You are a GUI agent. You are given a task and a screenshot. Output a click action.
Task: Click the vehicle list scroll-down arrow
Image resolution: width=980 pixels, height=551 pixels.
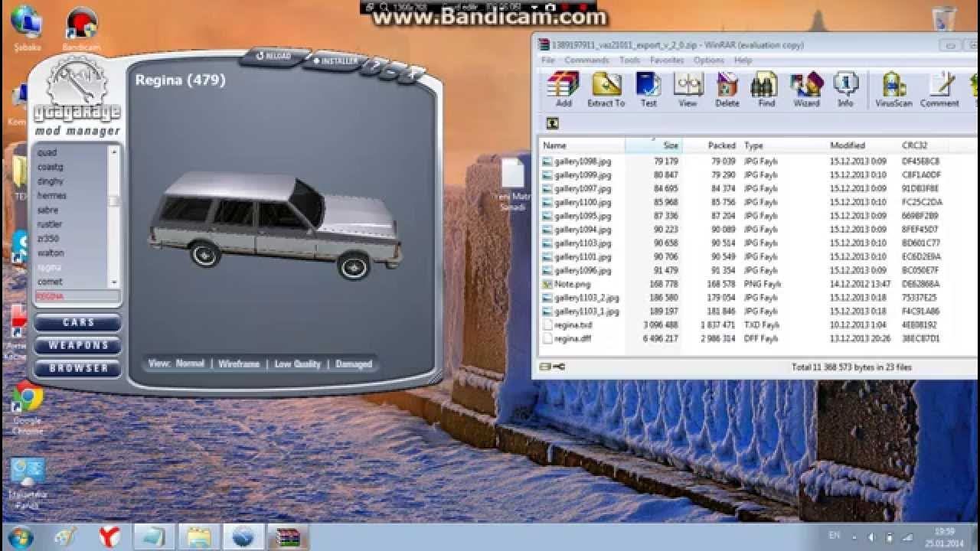click(x=114, y=282)
